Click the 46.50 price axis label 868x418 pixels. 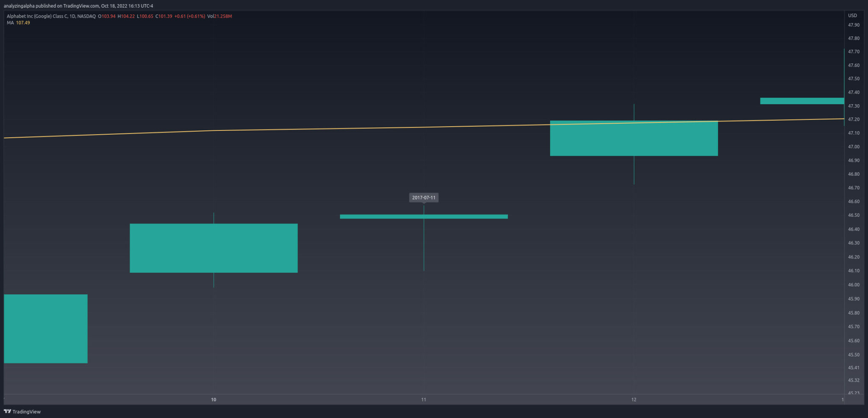(854, 215)
